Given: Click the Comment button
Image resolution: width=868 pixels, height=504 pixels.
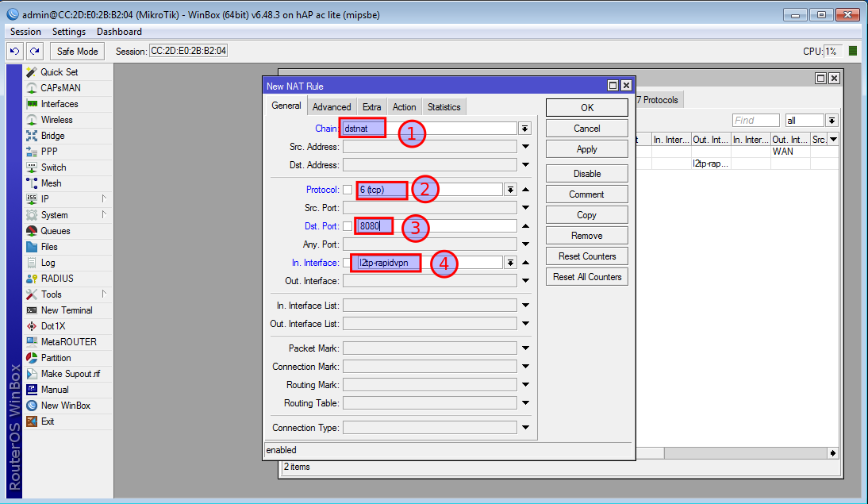Looking at the screenshot, I should click(587, 194).
